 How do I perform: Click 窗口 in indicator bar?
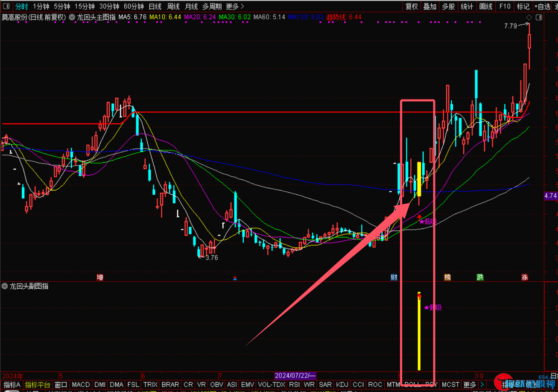pos(61,385)
